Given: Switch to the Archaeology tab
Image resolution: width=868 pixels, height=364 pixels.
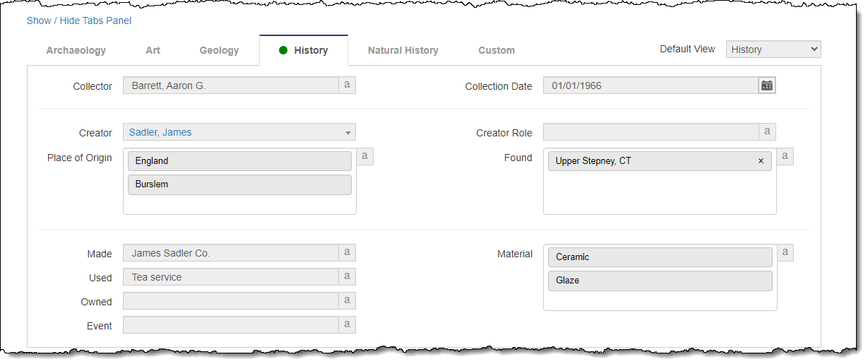Looking at the screenshot, I should point(76,50).
